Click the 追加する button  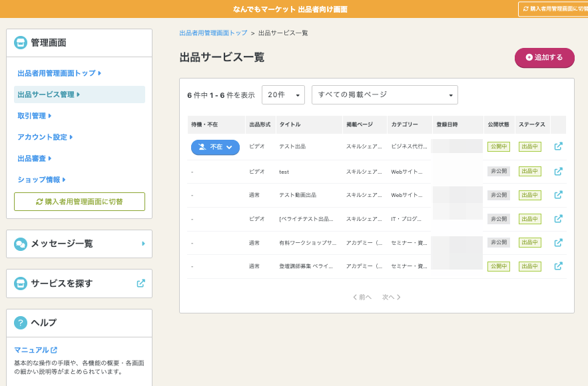pos(544,58)
